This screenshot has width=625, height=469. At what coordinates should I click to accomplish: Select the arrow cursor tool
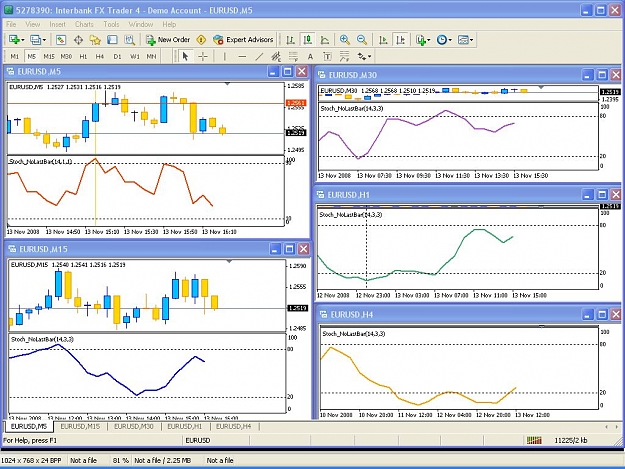pos(185,56)
